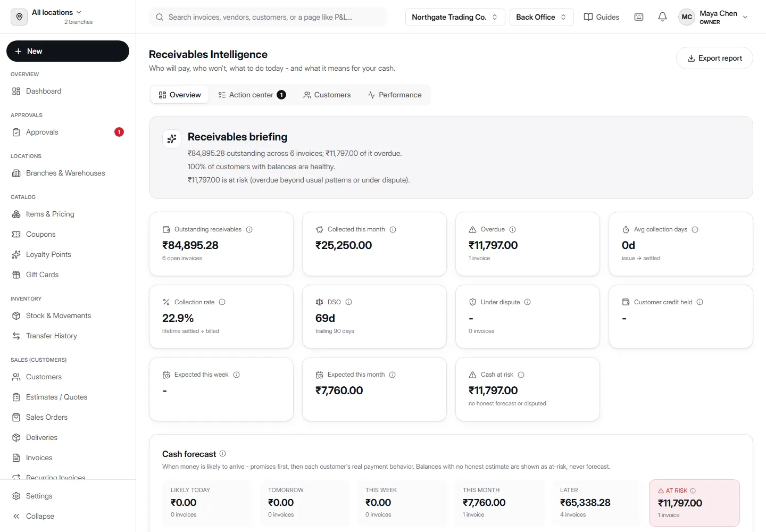The height and width of the screenshot is (532, 766).
Task: Open Branches & Warehouses
Action: (68, 173)
